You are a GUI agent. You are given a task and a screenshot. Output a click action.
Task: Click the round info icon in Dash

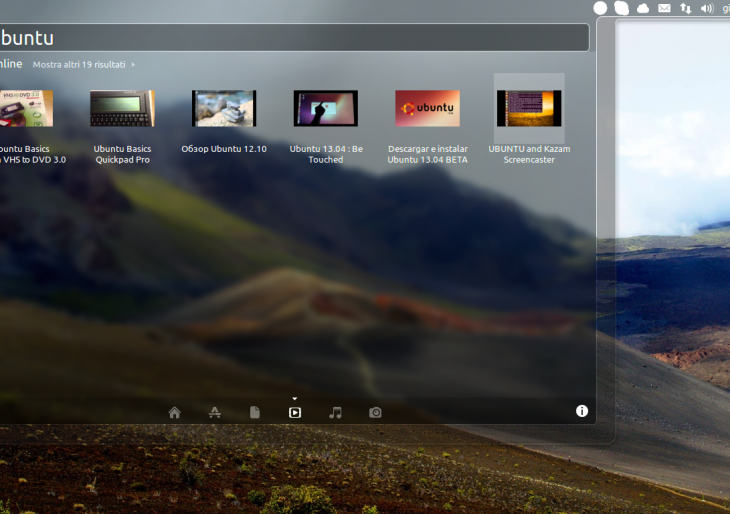(x=582, y=411)
